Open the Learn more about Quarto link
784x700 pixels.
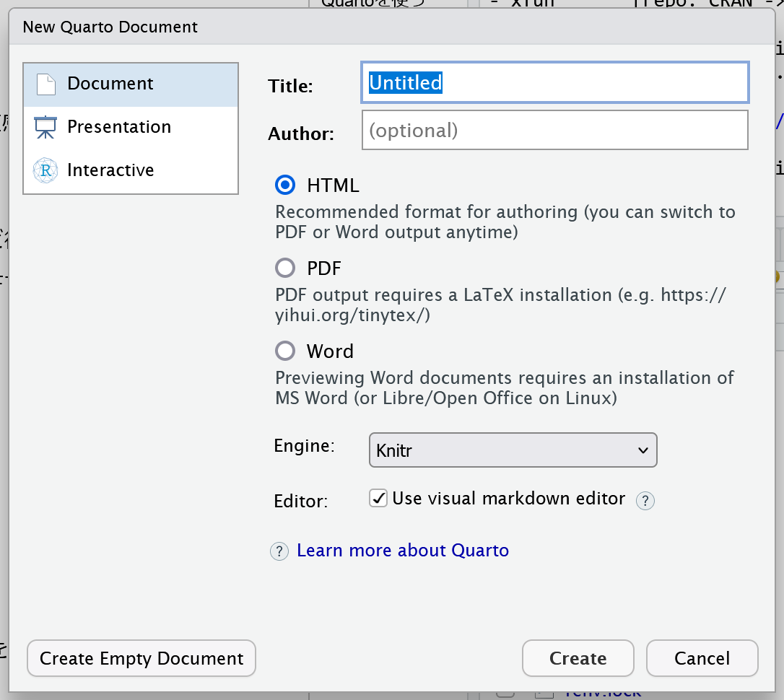403,550
